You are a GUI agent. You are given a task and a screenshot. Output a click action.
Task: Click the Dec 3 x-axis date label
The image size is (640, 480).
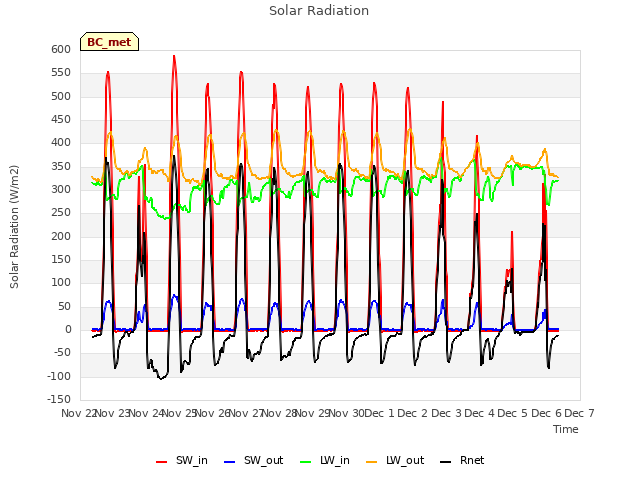click(447, 413)
